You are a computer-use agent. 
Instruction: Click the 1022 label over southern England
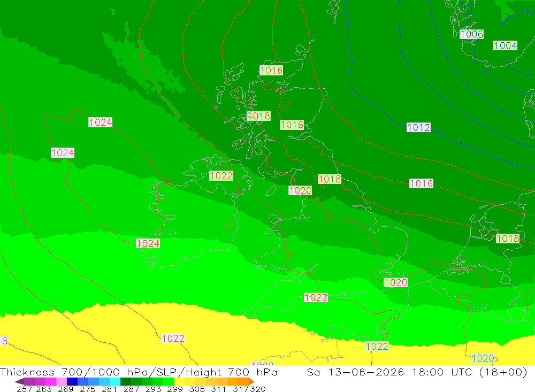(x=316, y=297)
